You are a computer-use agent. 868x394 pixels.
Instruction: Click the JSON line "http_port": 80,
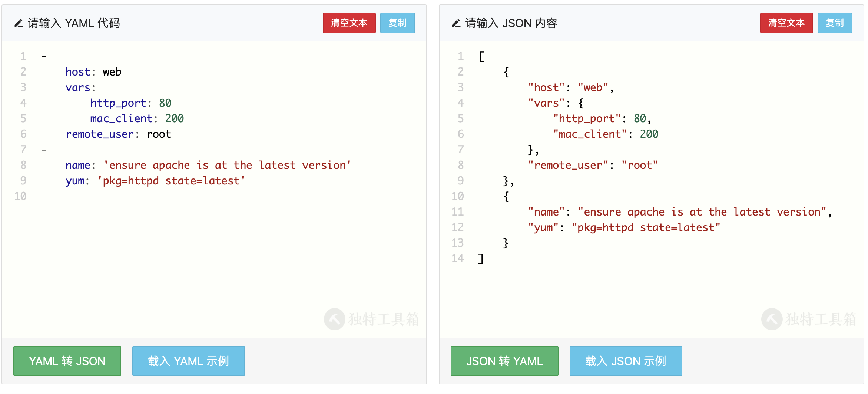point(602,118)
